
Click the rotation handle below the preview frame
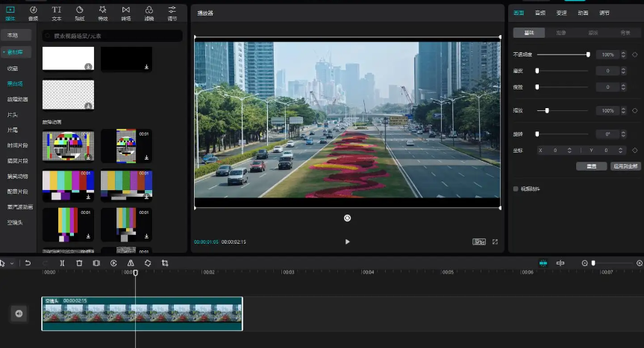click(348, 218)
